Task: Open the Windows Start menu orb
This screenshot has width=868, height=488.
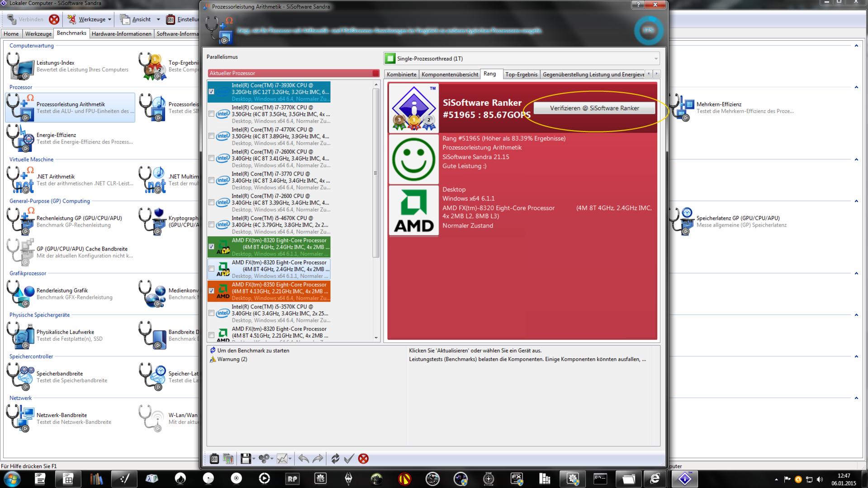Action: [x=12, y=479]
